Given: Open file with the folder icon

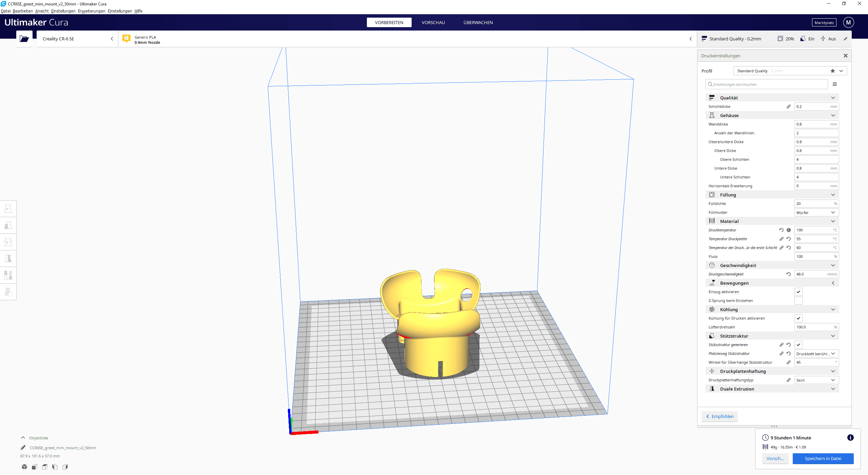Looking at the screenshot, I should point(24,39).
